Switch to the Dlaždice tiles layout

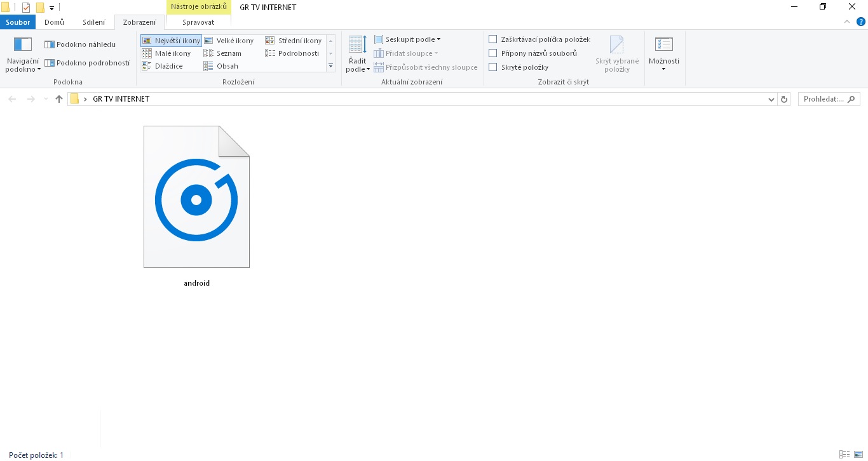[x=162, y=66]
